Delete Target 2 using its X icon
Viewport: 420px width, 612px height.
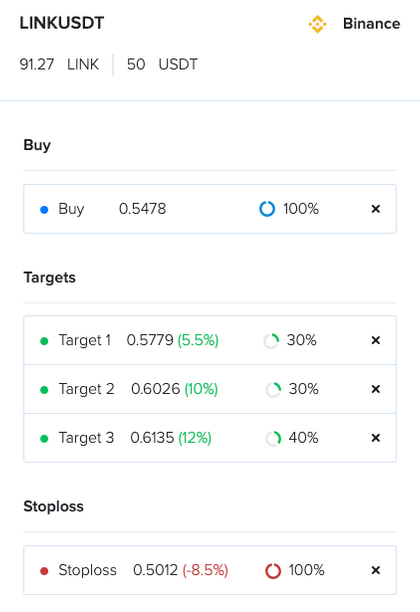376,389
